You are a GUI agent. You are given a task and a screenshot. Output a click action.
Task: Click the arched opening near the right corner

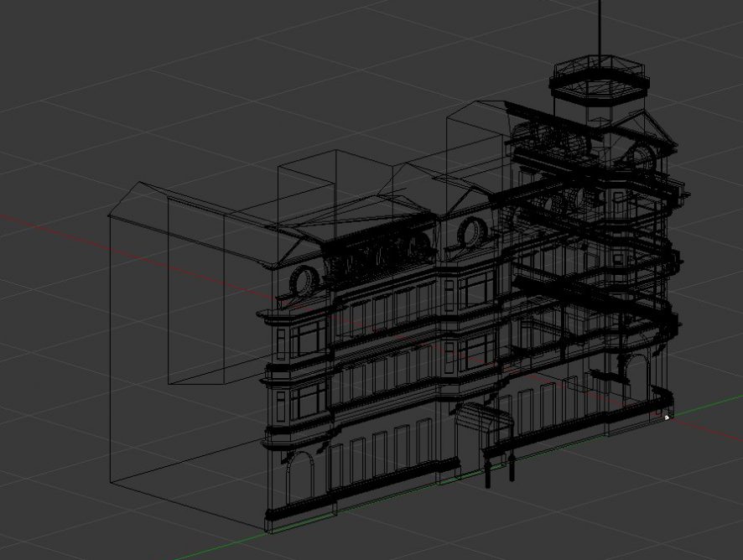(636, 374)
